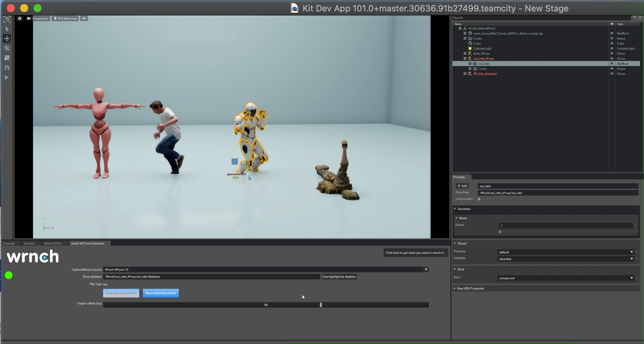Check the Instanceable checkbox
The width and height of the screenshot is (644, 344).
[479, 199]
